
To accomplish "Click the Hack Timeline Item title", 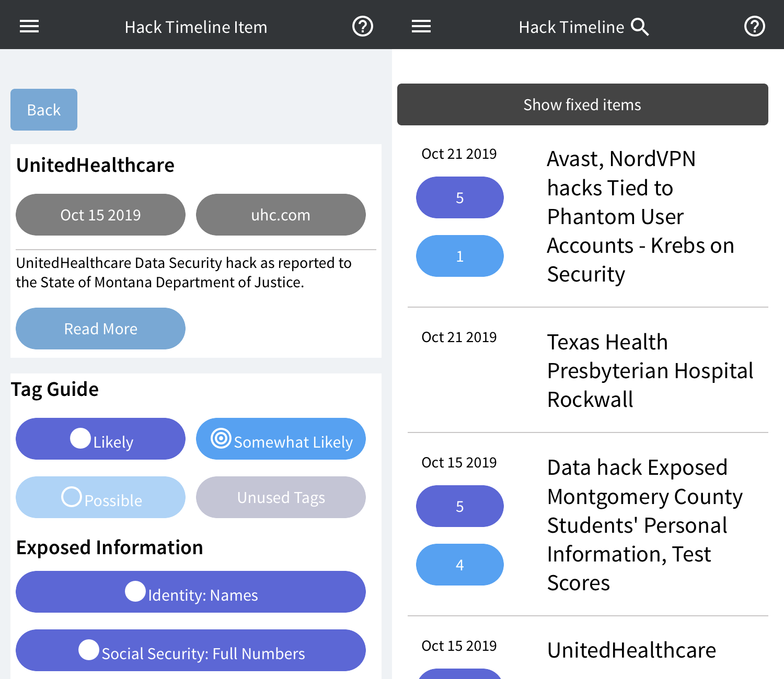I will coord(196,27).
